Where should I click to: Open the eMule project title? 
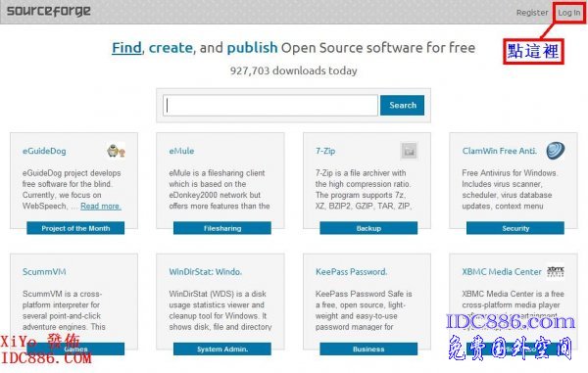(x=181, y=151)
